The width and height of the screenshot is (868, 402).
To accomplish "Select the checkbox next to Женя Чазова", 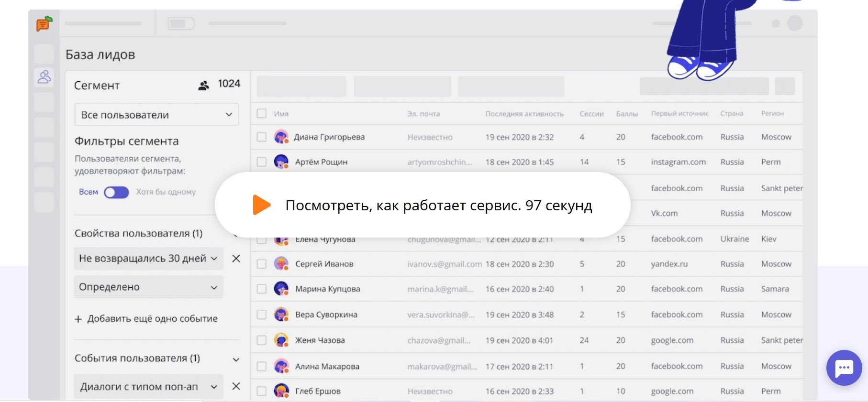I will (x=262, y=340).
